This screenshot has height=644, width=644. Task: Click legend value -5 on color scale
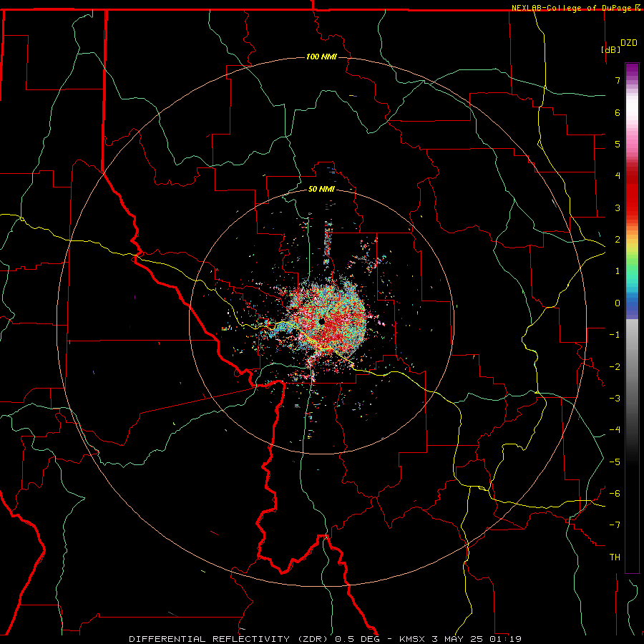(x=615, y=462)
